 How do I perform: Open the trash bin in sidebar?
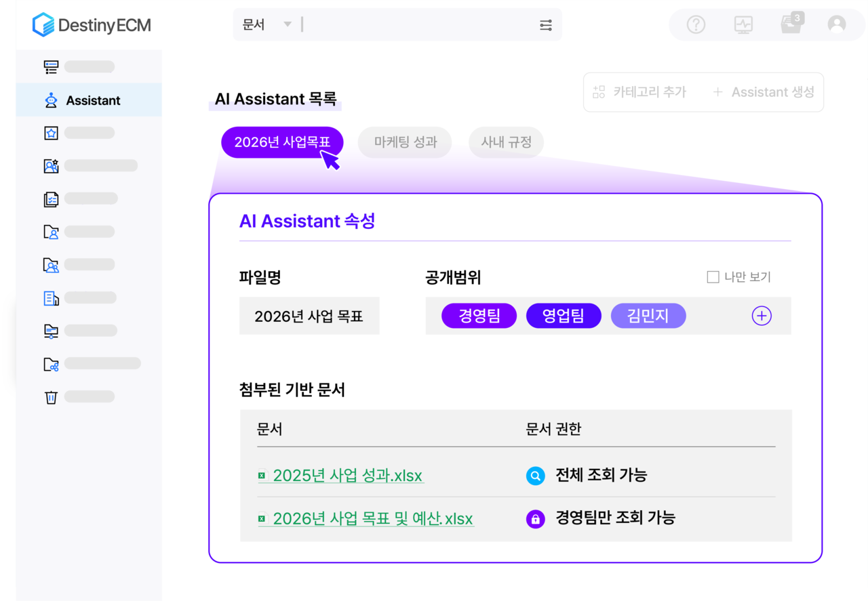[51, 397]
